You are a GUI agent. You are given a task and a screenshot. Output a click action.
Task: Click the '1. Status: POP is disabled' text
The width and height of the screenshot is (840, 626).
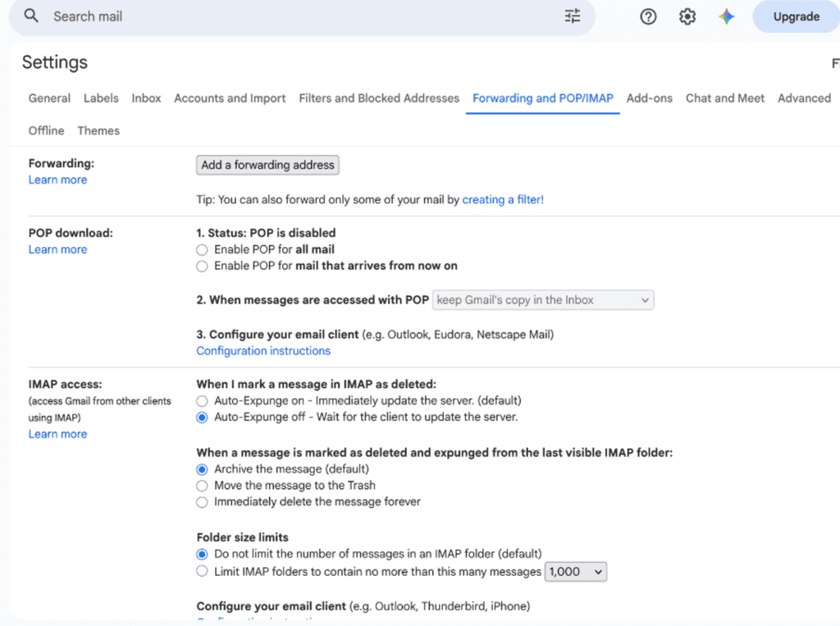pyautogui.click(x=266, y=233)
